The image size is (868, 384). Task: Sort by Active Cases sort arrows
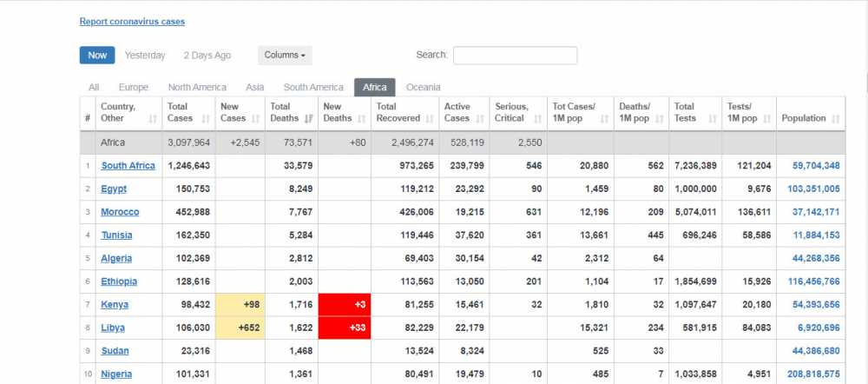[478, 118]
